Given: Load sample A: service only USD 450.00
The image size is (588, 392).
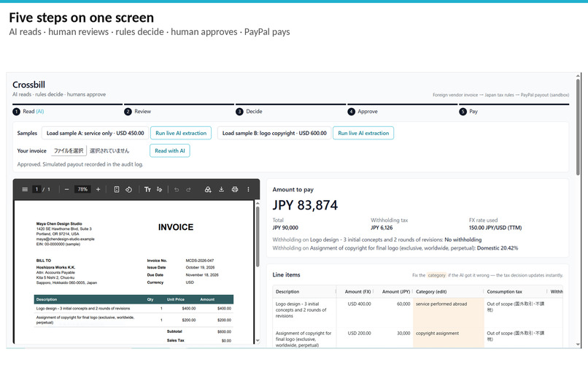Looking at the screenshot, I should (96, 133).
